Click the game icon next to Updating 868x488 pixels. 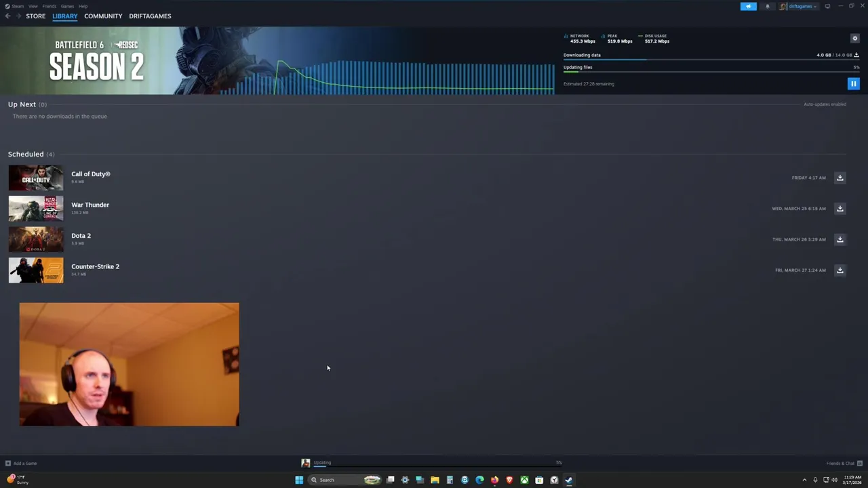[x=306, y=463]
